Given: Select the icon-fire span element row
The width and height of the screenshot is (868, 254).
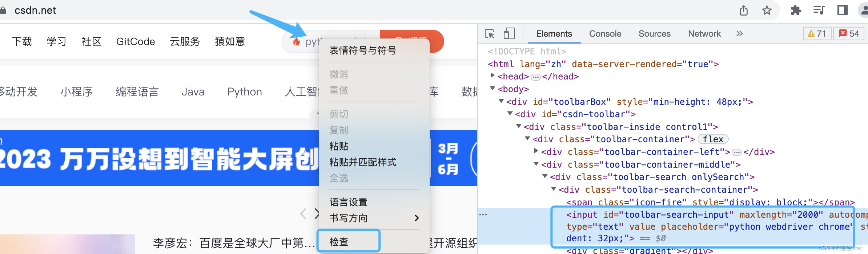Looking at the screenshot, I should [x=710, y=202].
